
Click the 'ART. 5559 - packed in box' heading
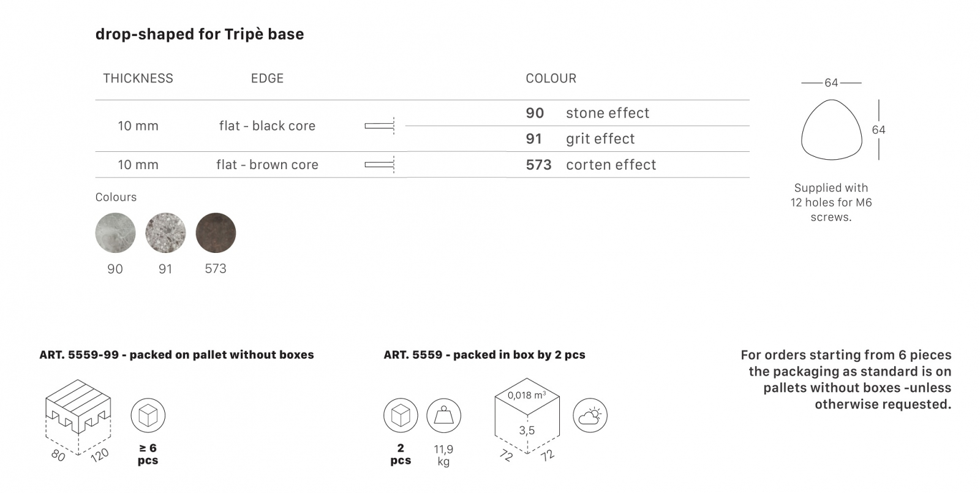pos(484,355)
